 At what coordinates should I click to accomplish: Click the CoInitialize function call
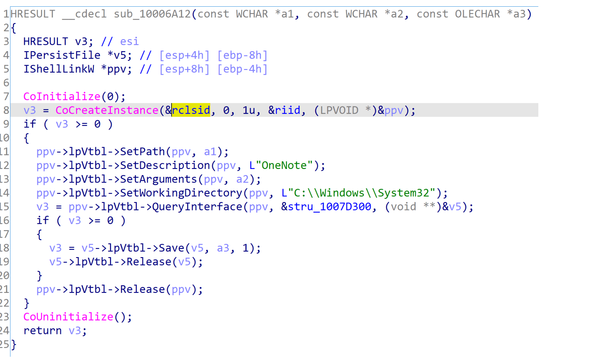62,97
